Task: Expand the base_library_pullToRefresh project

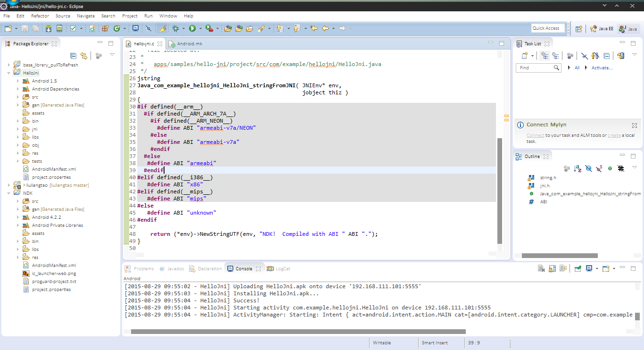Action: coord(9,65)
